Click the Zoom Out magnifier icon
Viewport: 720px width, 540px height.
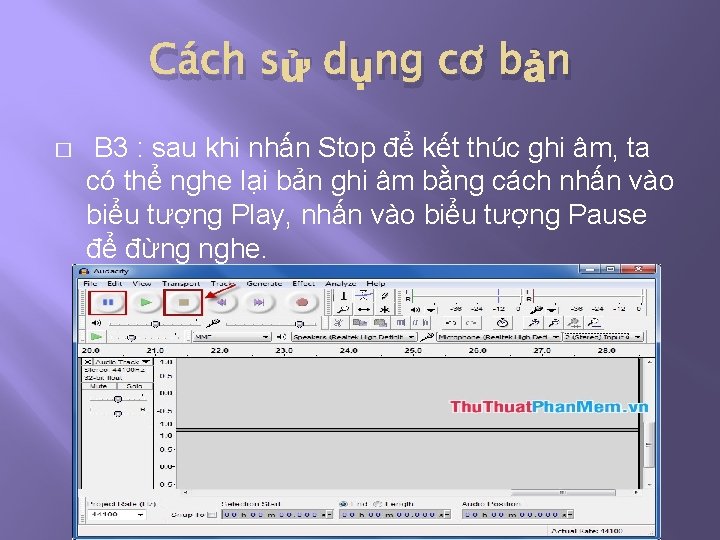pos(554,323)
